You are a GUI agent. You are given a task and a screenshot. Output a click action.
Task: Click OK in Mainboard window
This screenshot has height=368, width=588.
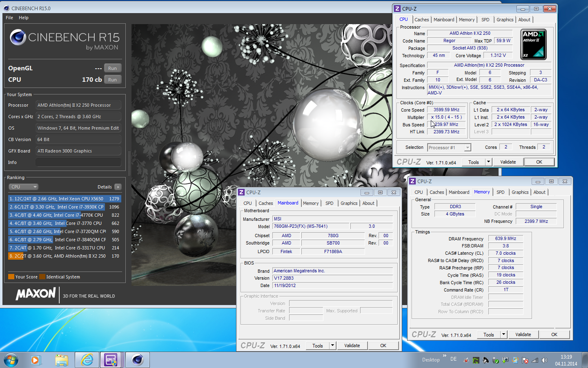pyautogui.click(x=383, y=346)
